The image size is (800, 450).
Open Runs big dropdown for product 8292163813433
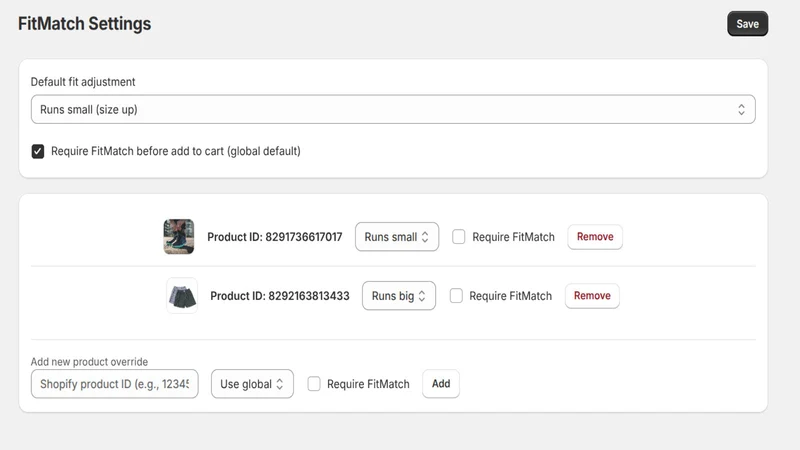coord(398,296)
